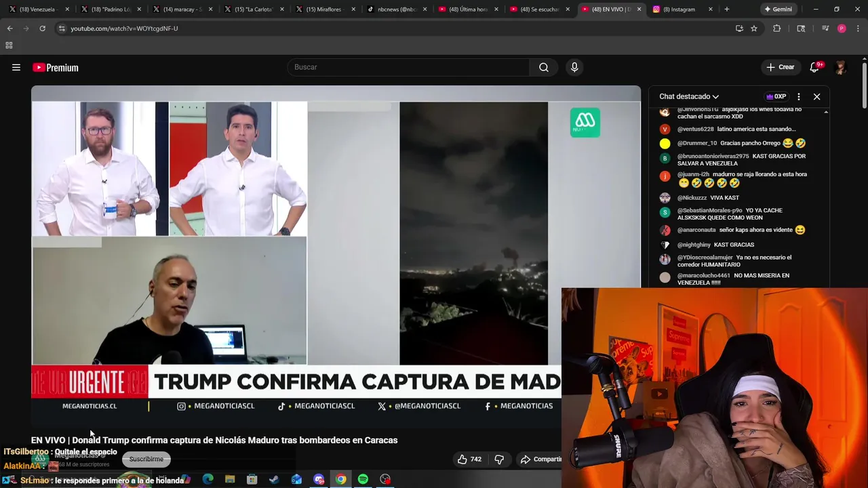The height and width of the screenshot is (488, 868).
Task: Click the page vertical scrollbar
Action: (x=865, y=85)
